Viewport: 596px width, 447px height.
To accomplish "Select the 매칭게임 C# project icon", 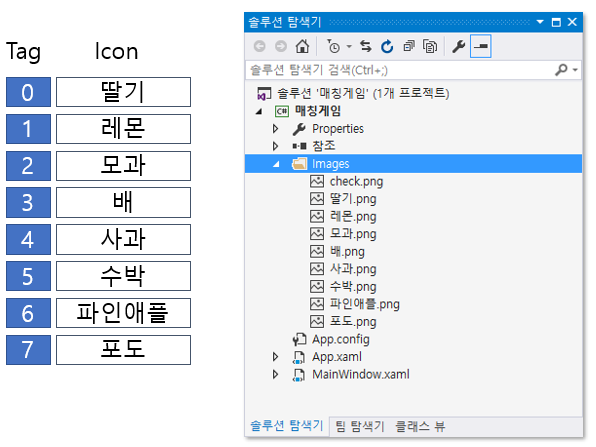I will coord(282,111).
